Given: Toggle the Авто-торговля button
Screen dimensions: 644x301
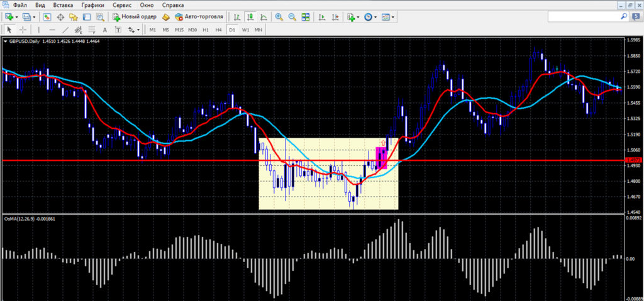Looking at the screenshot, I should [x=199, y=17].
